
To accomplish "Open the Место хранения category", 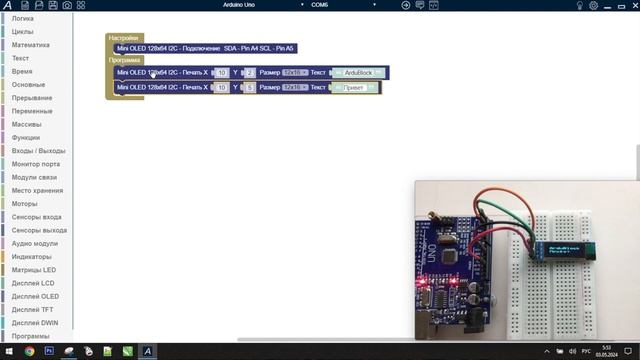I will 37,191.
